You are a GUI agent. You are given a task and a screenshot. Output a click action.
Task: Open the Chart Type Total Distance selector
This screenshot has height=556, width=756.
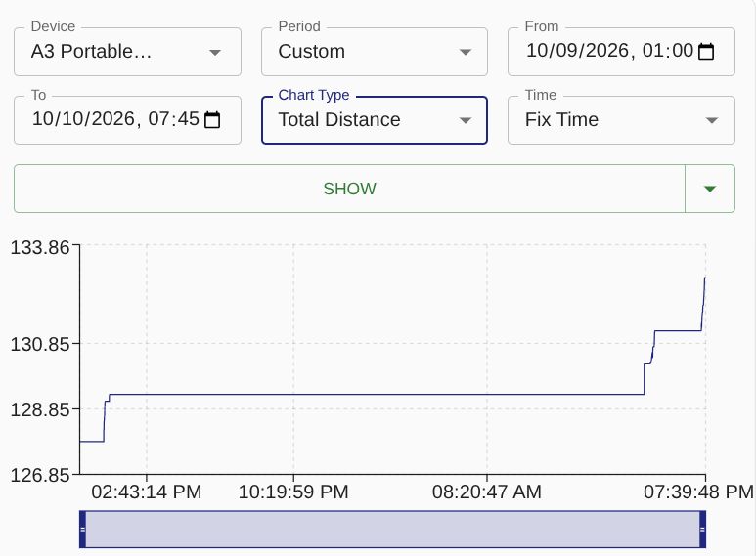[x=375, y=120]
